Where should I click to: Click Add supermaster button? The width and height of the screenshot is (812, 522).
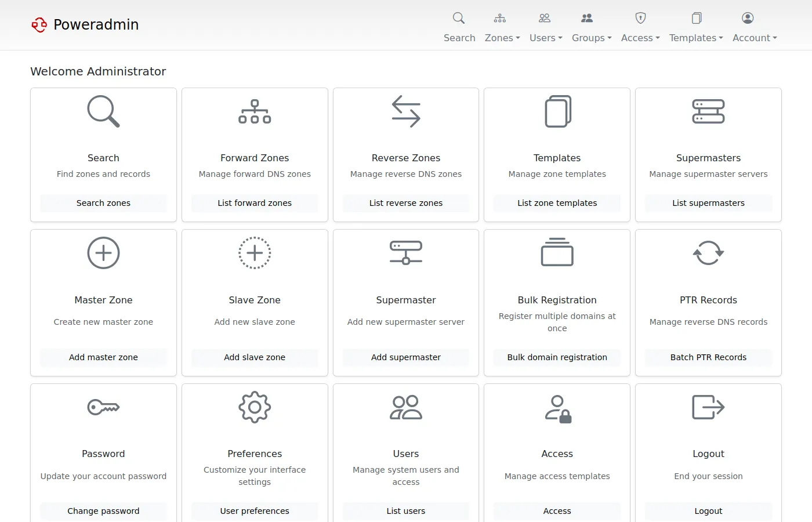click(x=406, y=357)
